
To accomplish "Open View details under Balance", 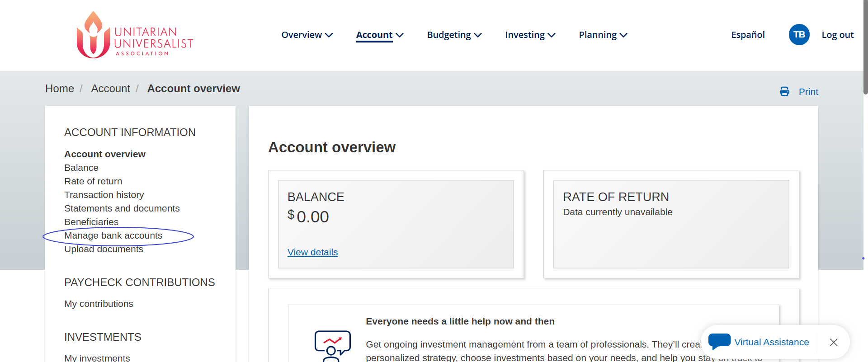I will pyautogui.click(x=312, y=252).
